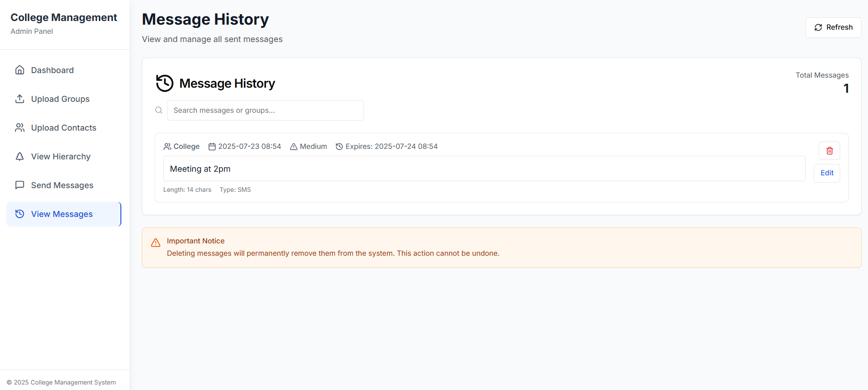Image resolution: width=868 pixels, height=390 pixels.
Task: Click the 'College Management' title
Action: 64,17
